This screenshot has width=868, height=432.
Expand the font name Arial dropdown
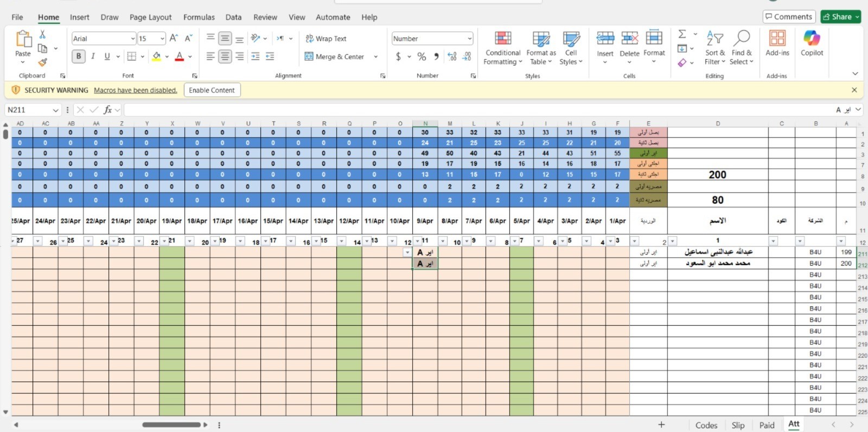click(x=132, y=38)
